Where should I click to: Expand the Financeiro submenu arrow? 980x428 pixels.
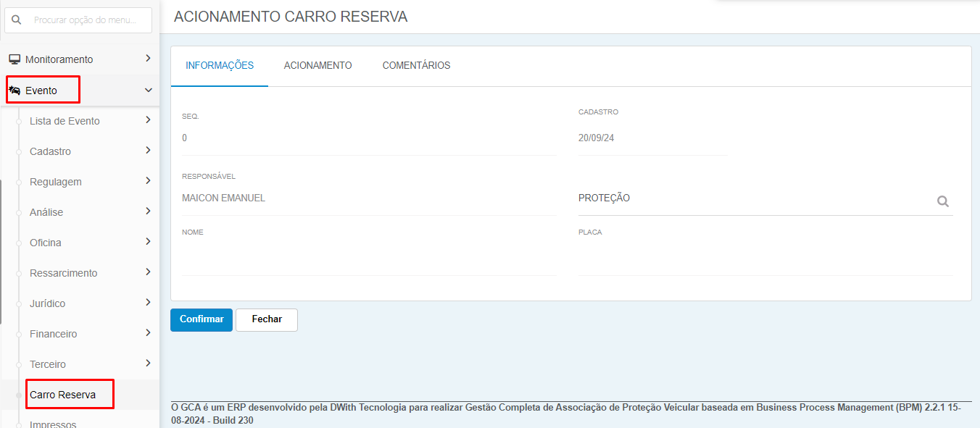[x=148, y=333]
